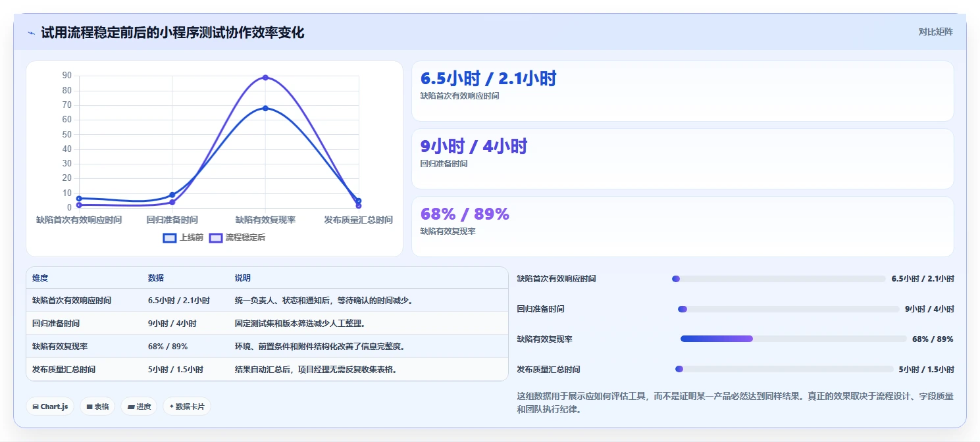Click the blue peak data point at 68
The image size is (980, 442).
(265, 108)
